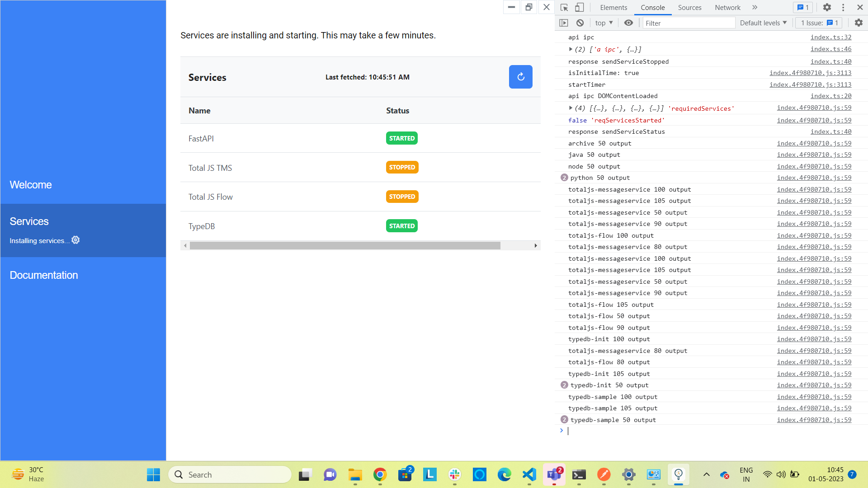Switch to the Sources tab
This screenshot has width=868, height=488.
[x=689, y=7]
